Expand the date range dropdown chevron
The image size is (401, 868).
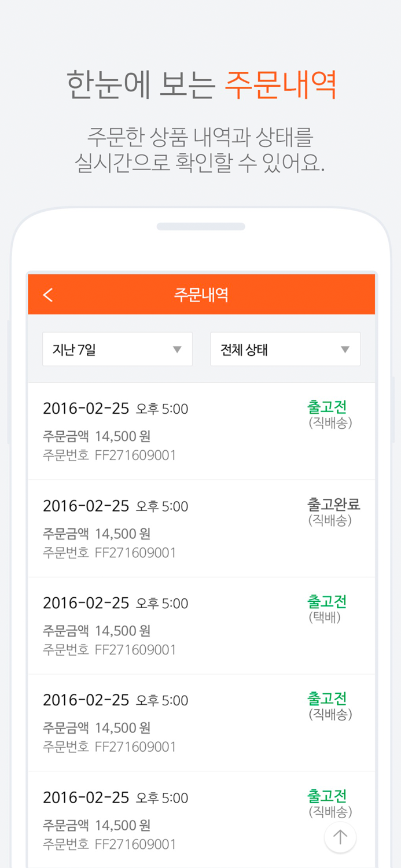point(178,350)
